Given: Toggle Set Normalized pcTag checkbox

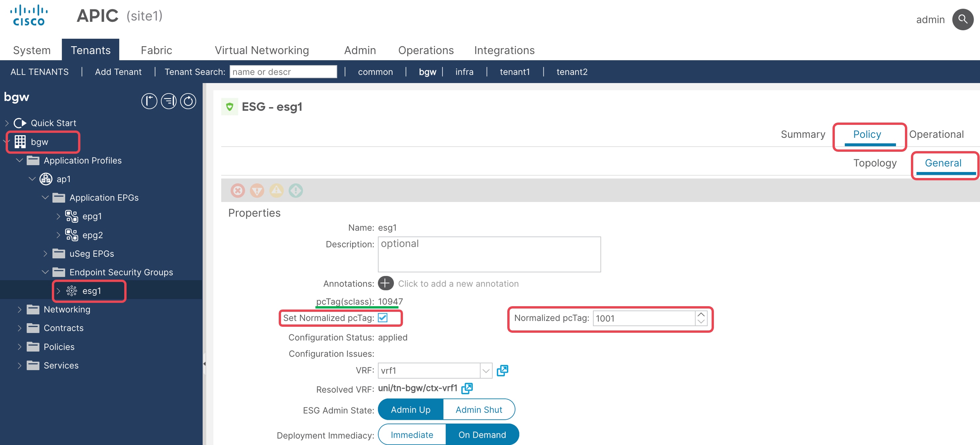Looking at the screenshot, I should 383,317.
